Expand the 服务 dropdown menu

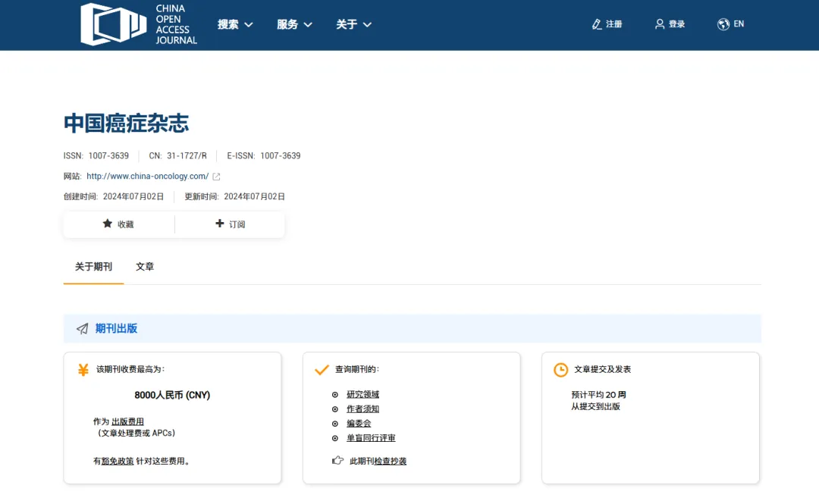294,24
